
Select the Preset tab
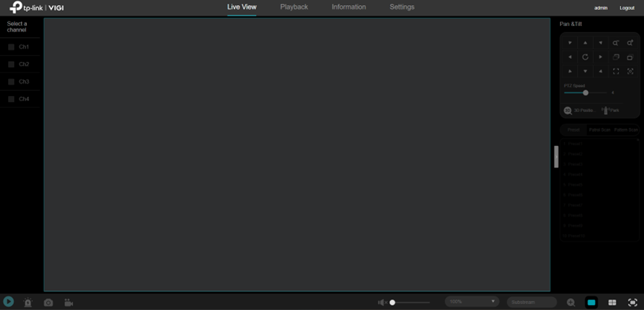573,130
